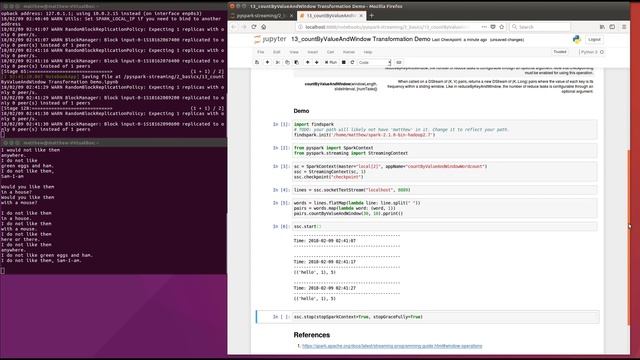
Task: Focus the Firefox Search box
Action: pos(540,27)
